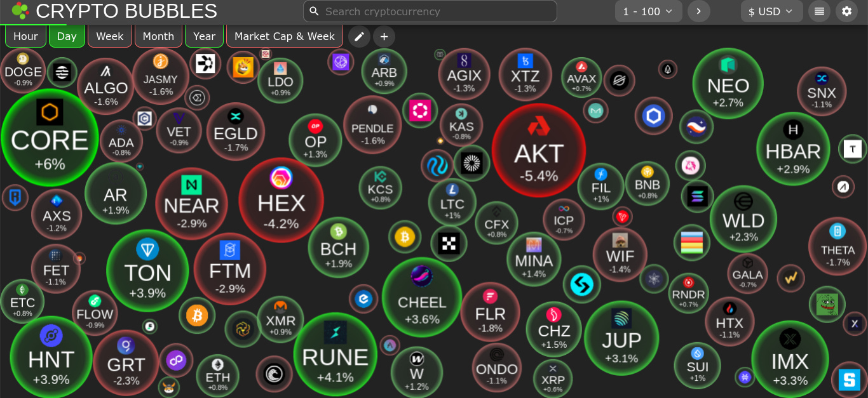Image resolution: width=868 pixels, height=398 pixels.
Task: Click the Crypto Bubbles logo icon
Action: [x=20, y=11]
